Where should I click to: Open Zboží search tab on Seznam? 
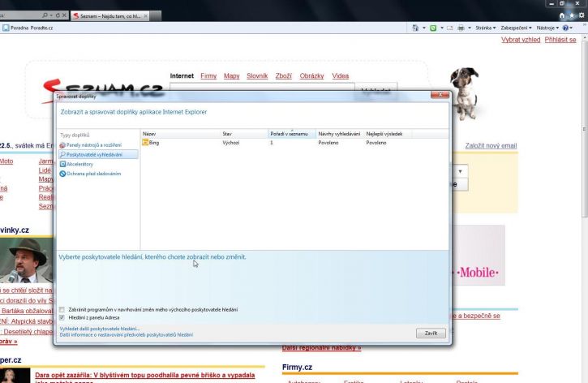[x=284, y=75]
